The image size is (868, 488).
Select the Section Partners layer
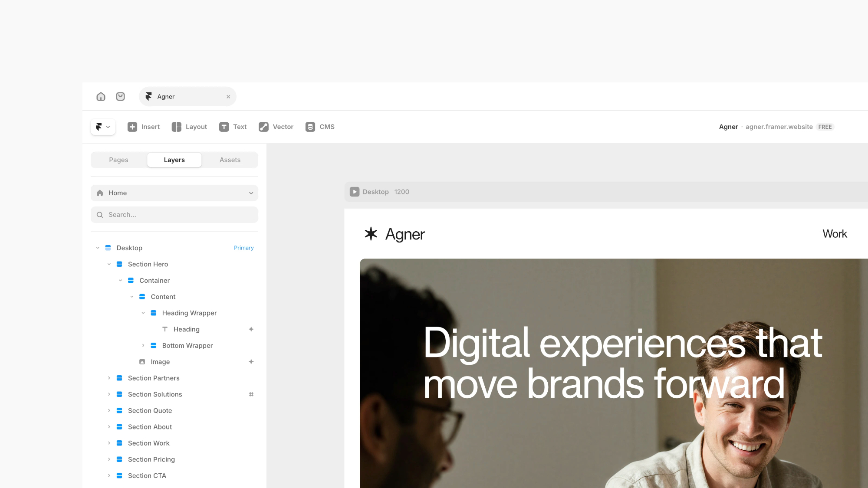coord(174,378)
